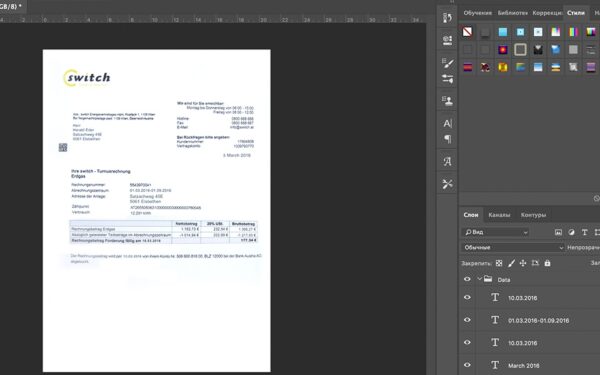The width and height of the screenshot is (600, 375).
Task: Toggle lock position move-arrows icon
Action: point(523,263)
